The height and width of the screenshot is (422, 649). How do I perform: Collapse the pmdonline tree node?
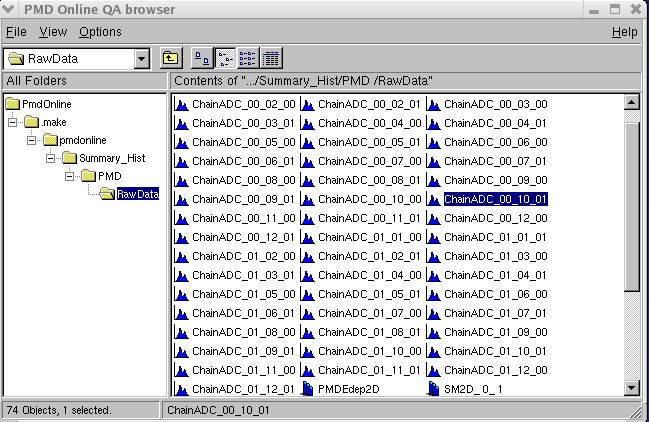point(31,141)
